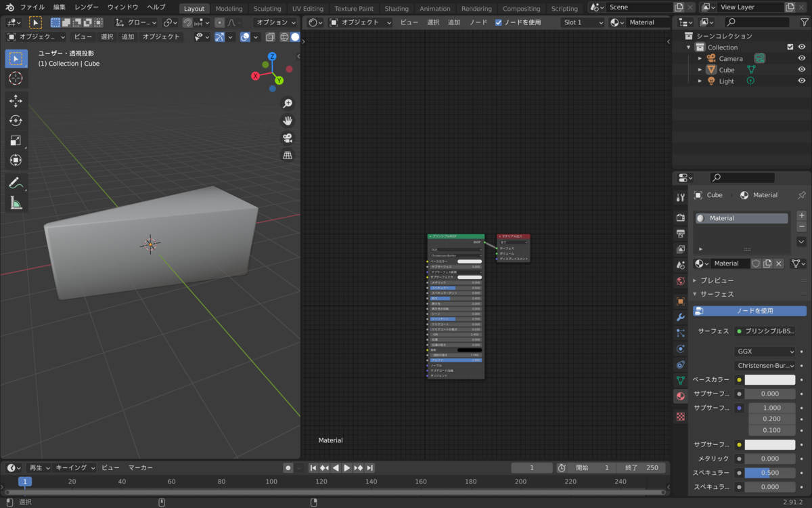Image resolution: width=812 pixels, height=508 pixels.
Task: Expand the Light item in outliner
Action: tap(700, 81)
